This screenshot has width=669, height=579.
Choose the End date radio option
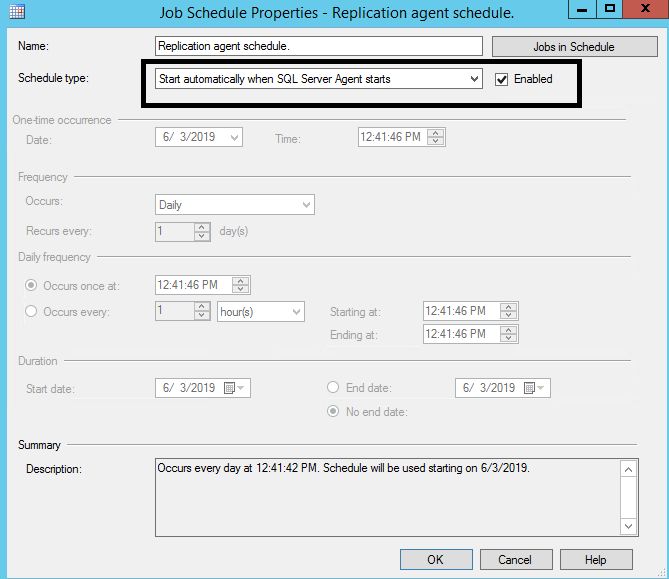(x=333, y=387)
